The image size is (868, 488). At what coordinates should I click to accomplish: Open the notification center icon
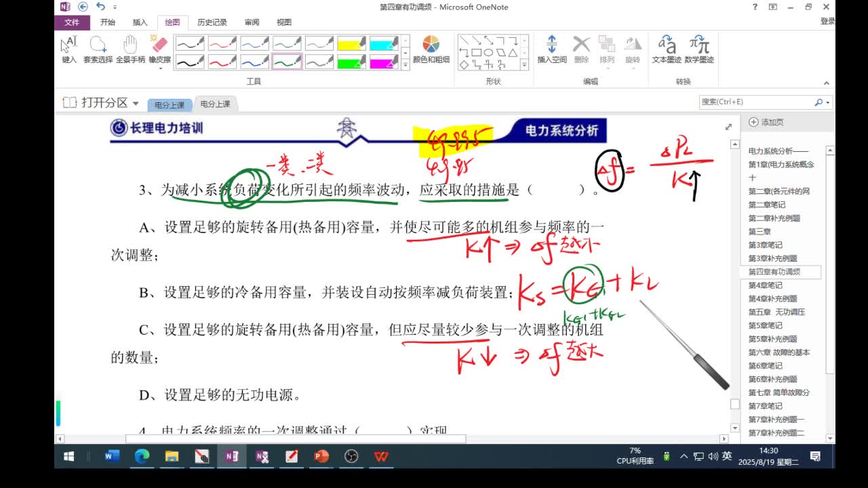(815, 457)
